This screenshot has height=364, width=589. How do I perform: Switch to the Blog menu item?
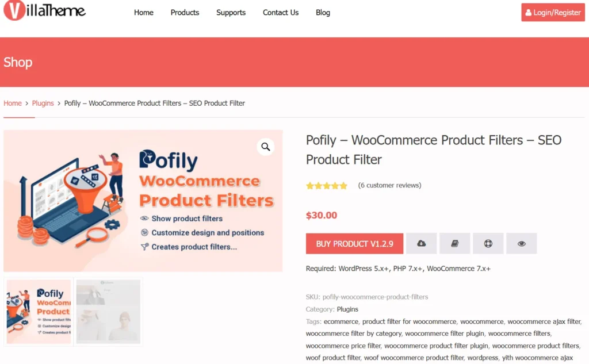[x=323, y=12]
